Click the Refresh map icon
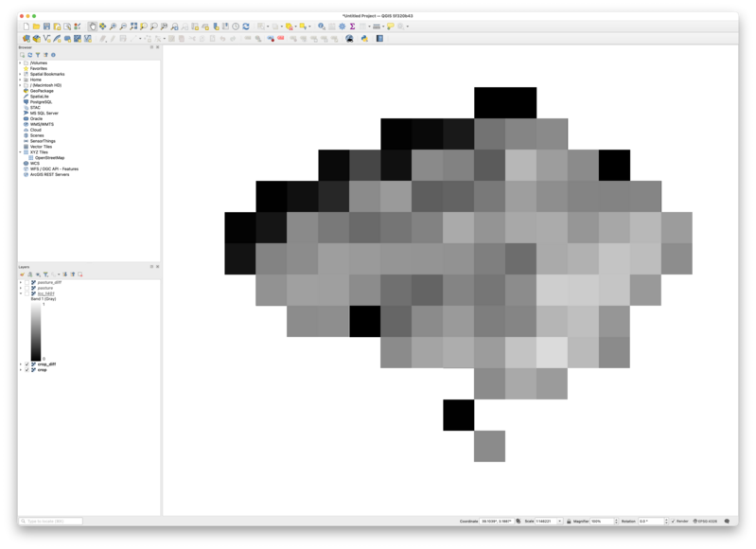Image resolution: width=756 pixels, height=549 pixels. pyautogui.click(x=246, y=27)
